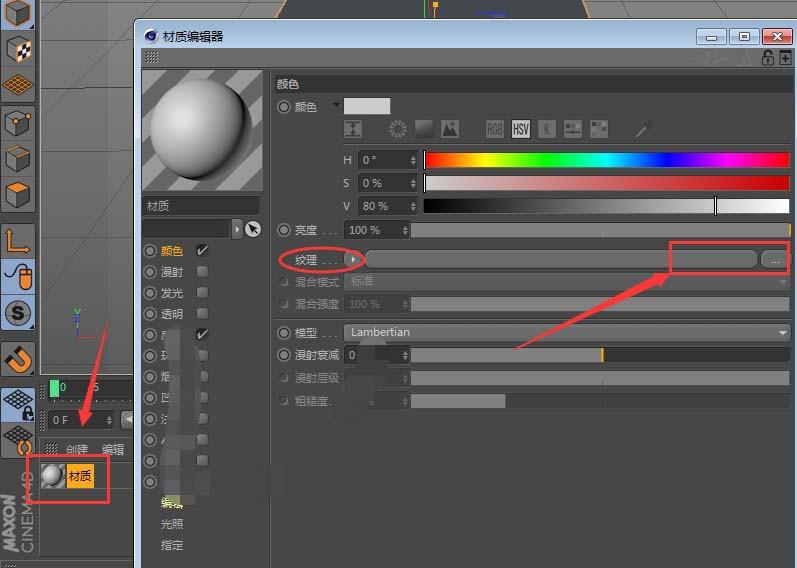797x568 pixels.
Task: Click the Material Editor grip menu icon
Action: 152,57
